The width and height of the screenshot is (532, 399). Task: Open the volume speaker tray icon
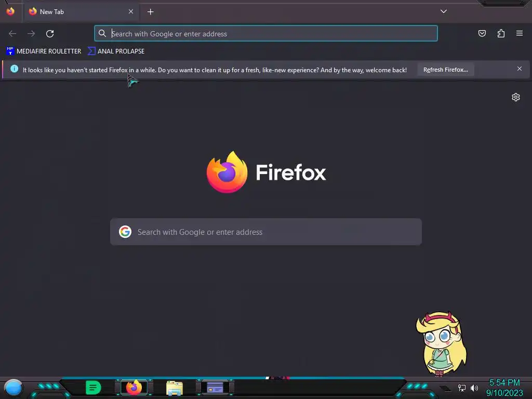click(x=474, y=388)
